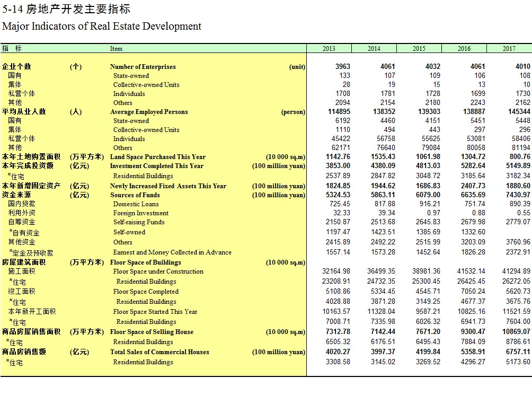Click the 'Sources of Funds' row label
Image resolution: width=532 pixels, height=395 pixels.
(135, 195)
